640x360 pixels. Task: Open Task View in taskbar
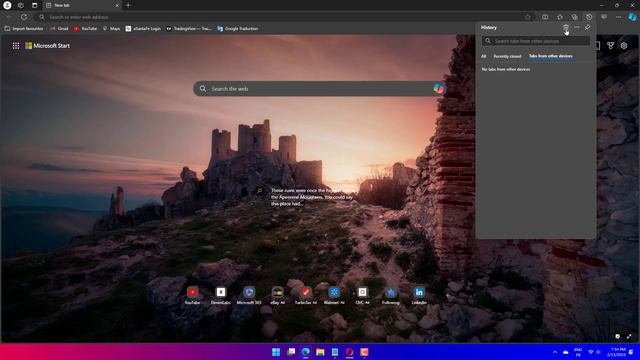click(x=291, y=352)
